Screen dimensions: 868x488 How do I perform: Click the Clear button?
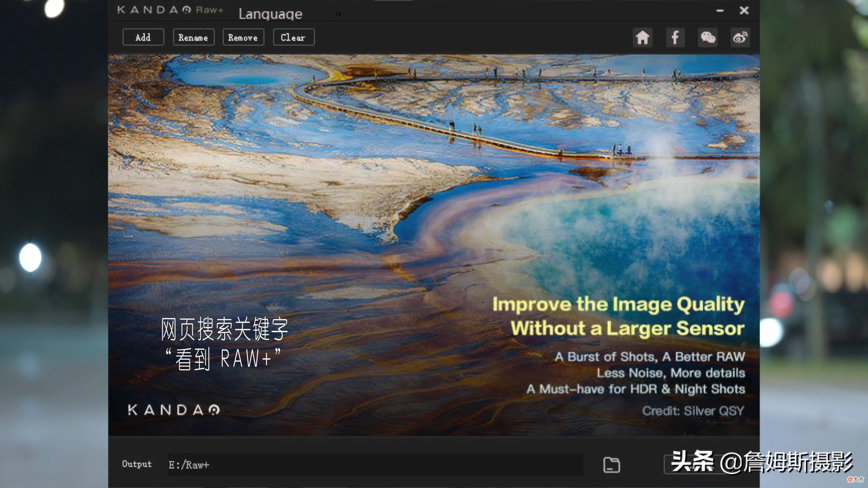(293, 37)
